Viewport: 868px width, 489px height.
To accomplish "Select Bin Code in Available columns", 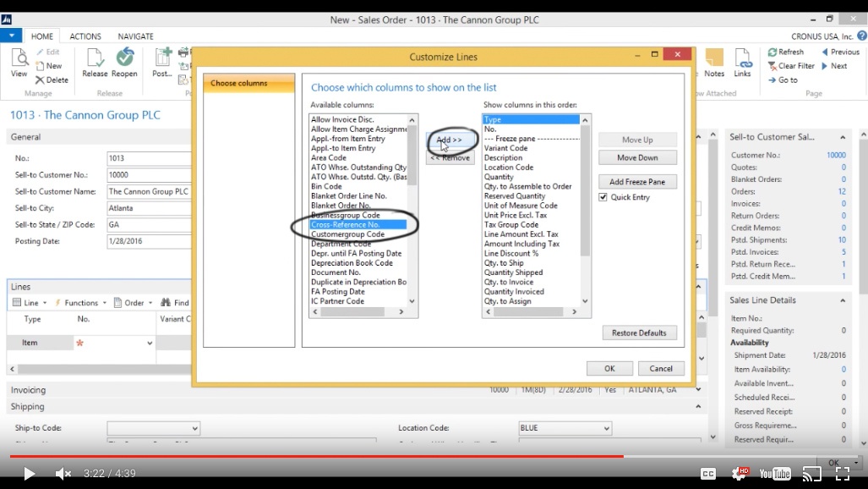I will (x=326, y=186).
